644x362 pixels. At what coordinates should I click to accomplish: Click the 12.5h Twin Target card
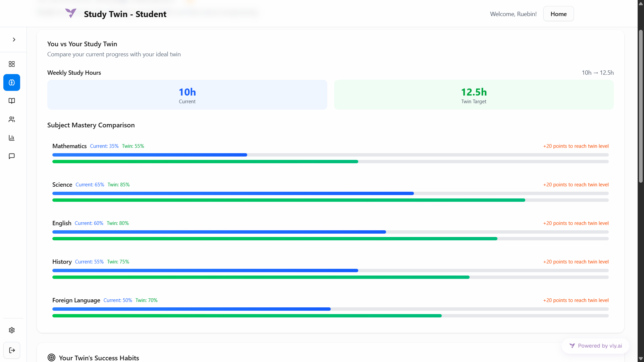(474, 95)
